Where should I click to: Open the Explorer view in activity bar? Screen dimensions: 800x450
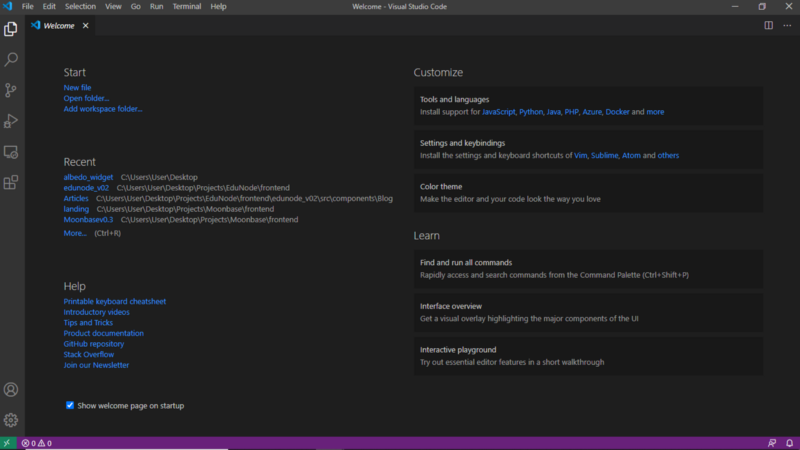pyautogui.click(x=11, y=29)
